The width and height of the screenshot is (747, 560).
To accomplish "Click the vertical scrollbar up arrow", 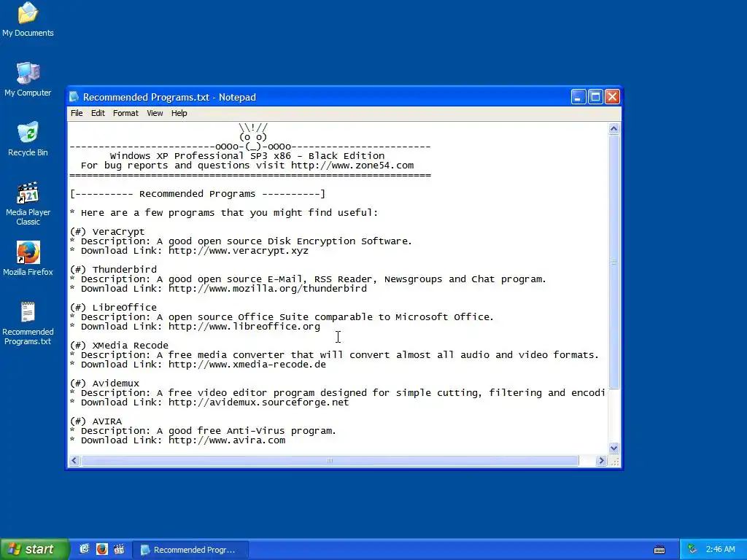I will click(x=614, y=128).
